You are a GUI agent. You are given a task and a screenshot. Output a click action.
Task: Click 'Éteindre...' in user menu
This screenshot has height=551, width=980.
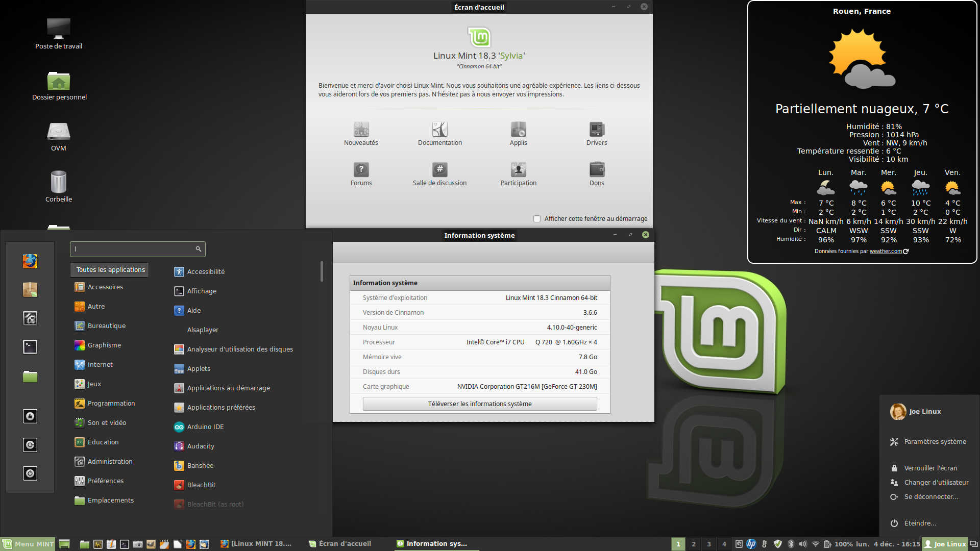(913, 523)
